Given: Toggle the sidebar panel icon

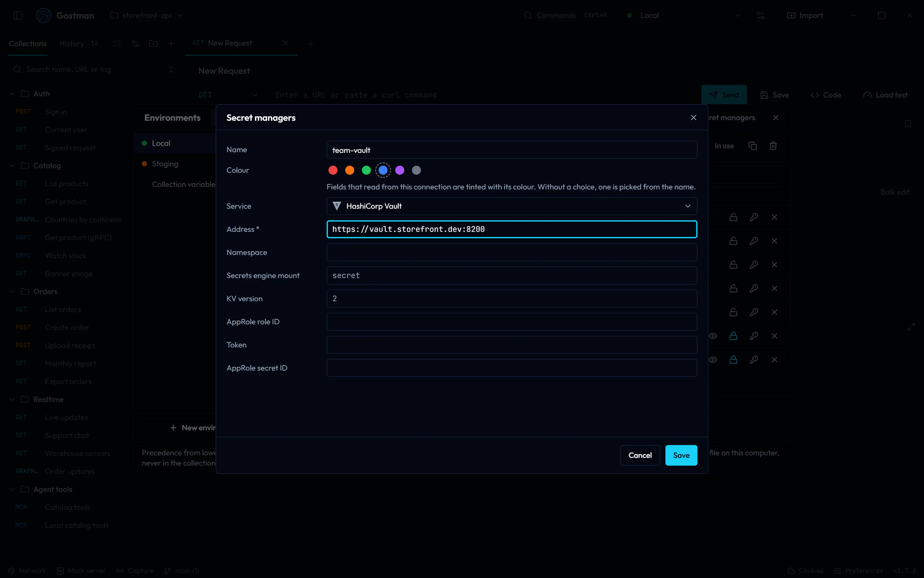Looking at the screenshot, I should (18, 15).
